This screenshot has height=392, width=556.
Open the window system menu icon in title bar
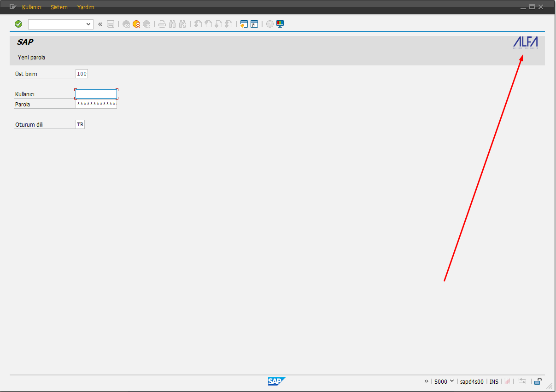click(13, 7)
